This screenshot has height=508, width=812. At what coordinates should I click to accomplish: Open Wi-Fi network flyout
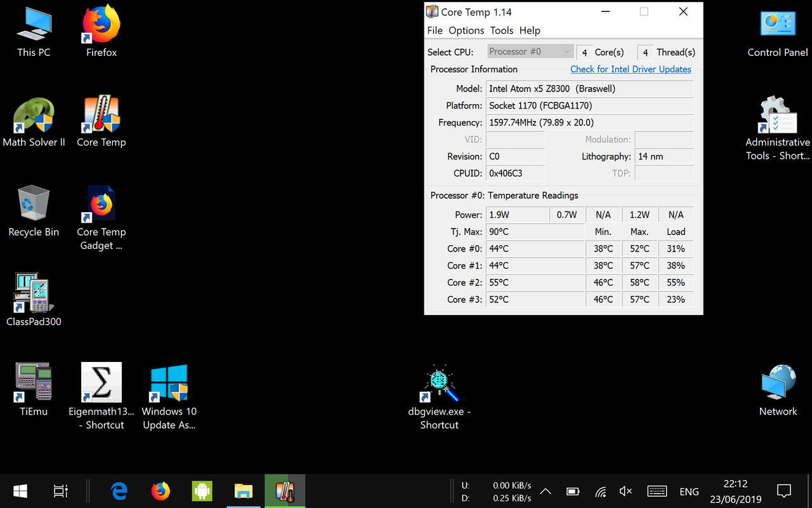(x=600, y=491)
